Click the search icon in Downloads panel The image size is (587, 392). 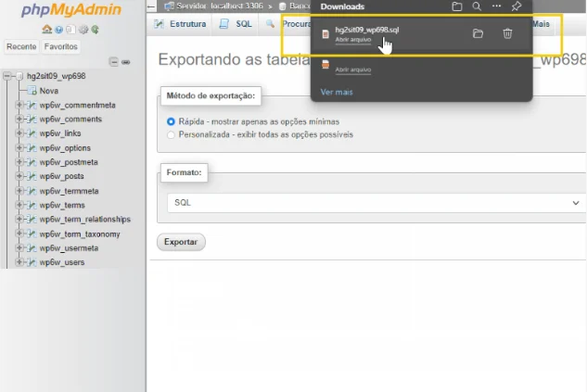[477, 6]
